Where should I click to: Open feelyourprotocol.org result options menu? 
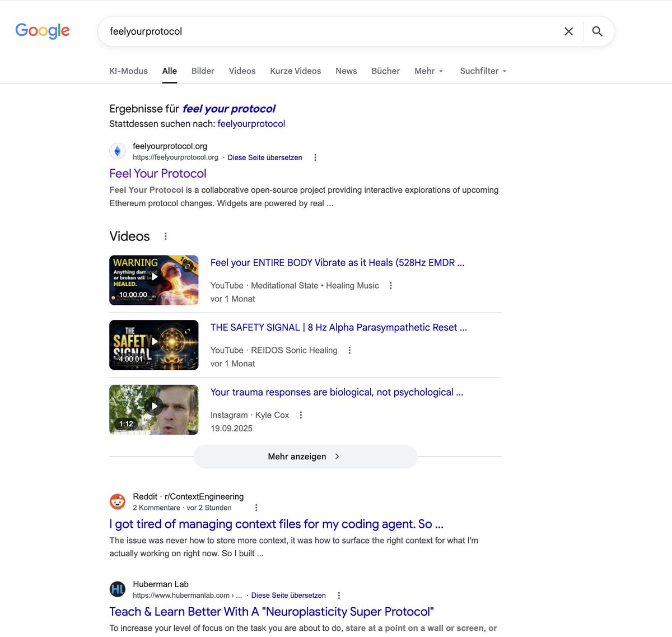pyautogui.click(x=315, y=157)
